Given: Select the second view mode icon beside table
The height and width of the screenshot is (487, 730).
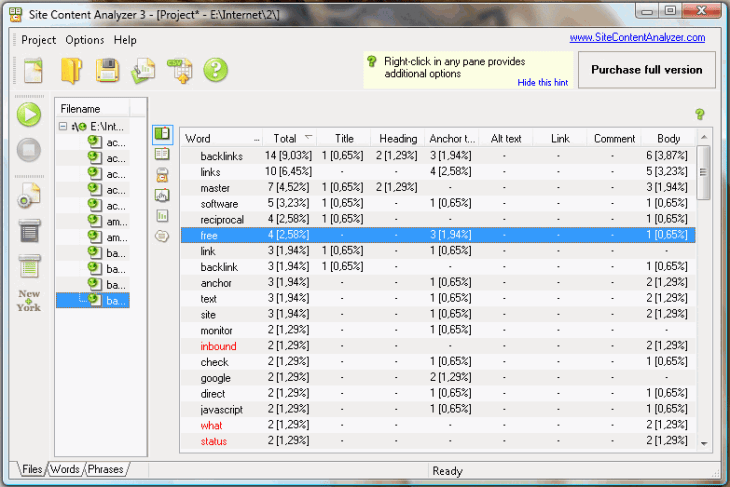Looking at the screenshot, I should click(162, 154).
